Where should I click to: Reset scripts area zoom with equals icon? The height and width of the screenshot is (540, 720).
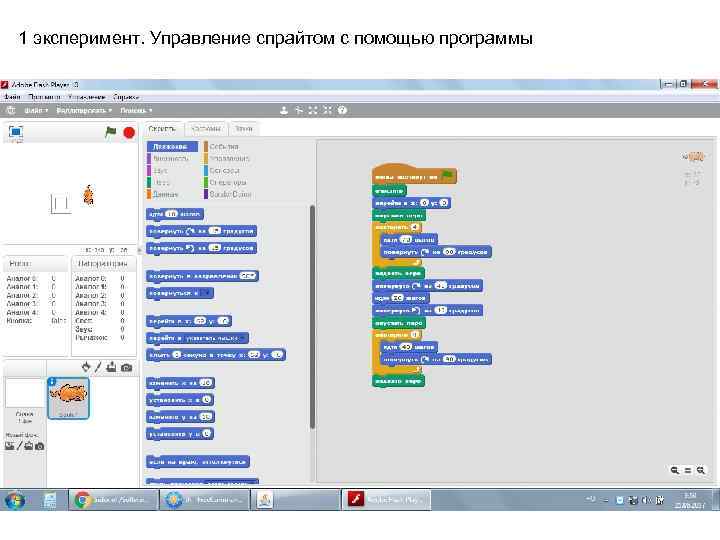(688, 470)
